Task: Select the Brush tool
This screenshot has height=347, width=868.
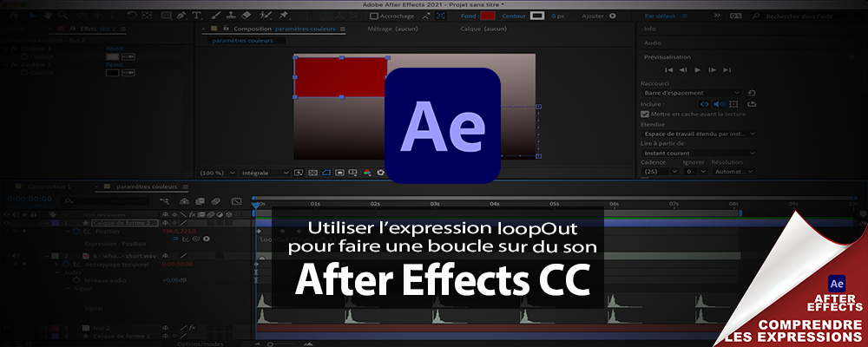Action: [x=216, y=16]
